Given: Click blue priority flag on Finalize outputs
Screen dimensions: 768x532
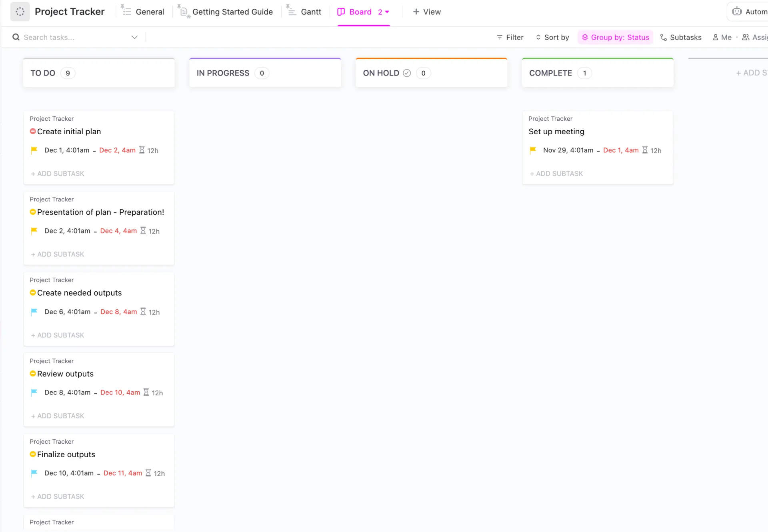Looking at the screenshot, I should [34, 473].
